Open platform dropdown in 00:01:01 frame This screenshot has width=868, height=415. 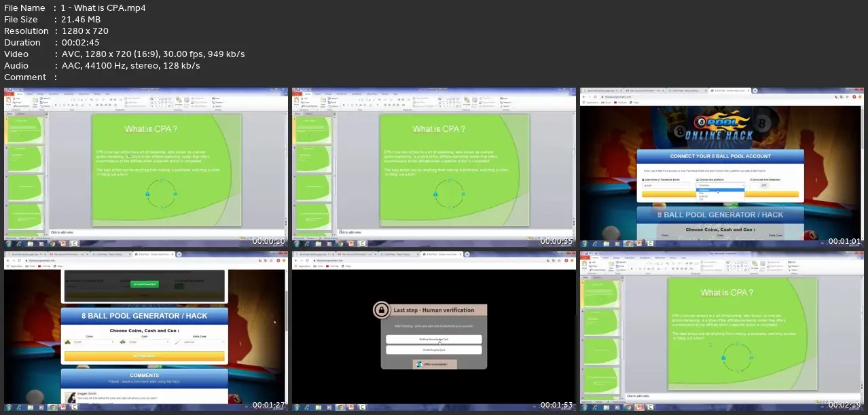tap(720, 185)
